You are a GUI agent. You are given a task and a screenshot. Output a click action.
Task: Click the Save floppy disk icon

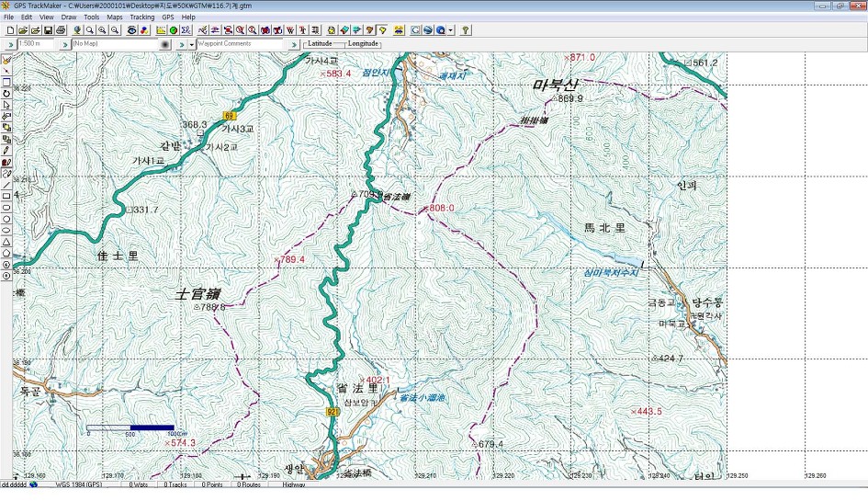[48, 30]
